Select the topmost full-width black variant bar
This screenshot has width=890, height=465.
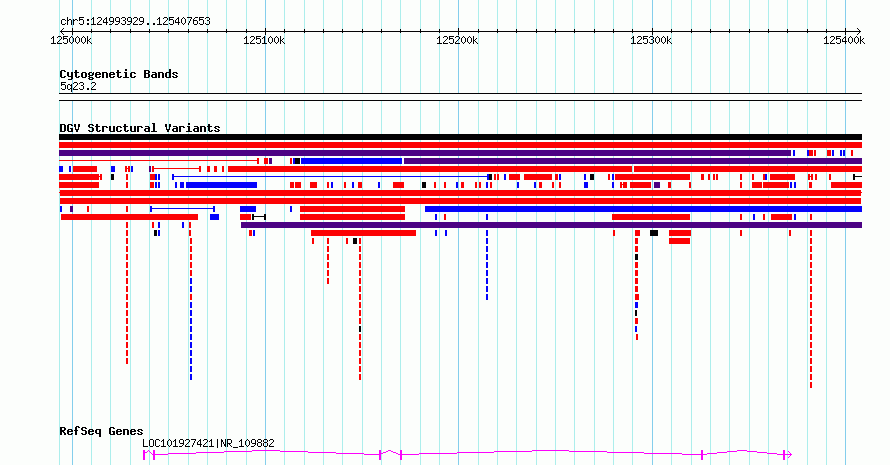460,137
